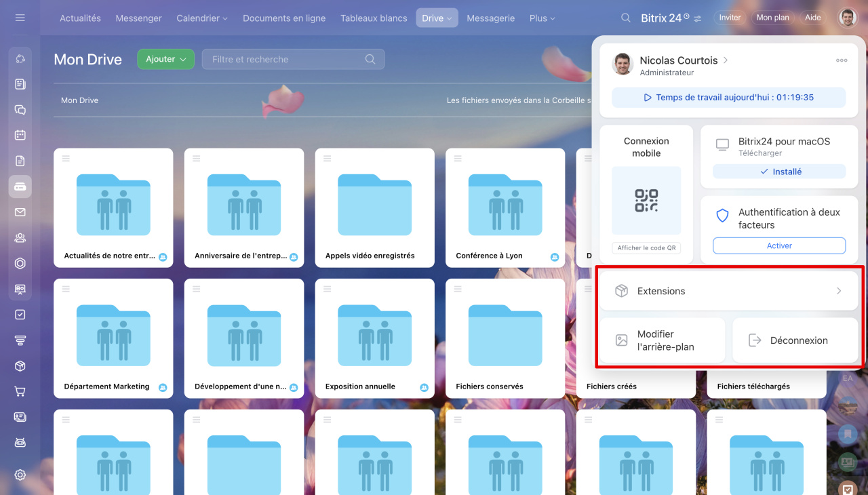Open the Calendar sidebar icon

(20, 135)
